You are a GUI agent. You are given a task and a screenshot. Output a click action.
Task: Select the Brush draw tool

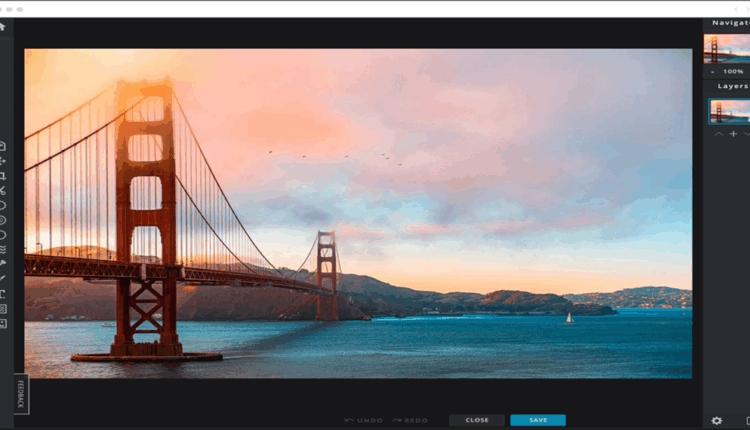4,278
